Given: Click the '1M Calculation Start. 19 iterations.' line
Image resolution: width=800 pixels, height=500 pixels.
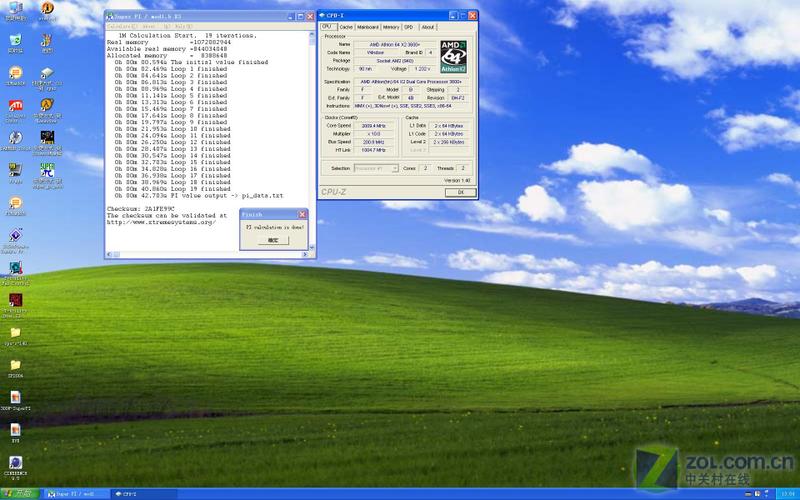Looking at the screenshot, I should tap(188, 36).
